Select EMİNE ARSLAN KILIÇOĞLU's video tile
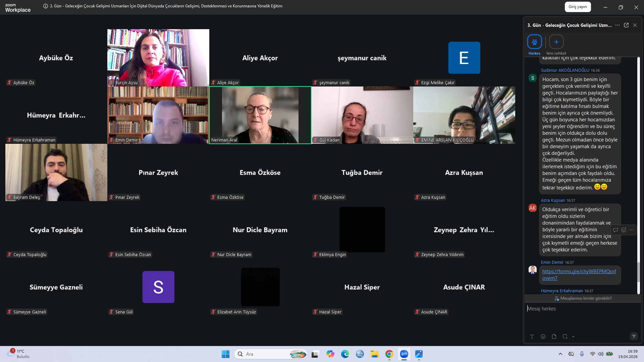Image resolution: width=644 pixels, height=362 pixels. click(x=464, y=115)
